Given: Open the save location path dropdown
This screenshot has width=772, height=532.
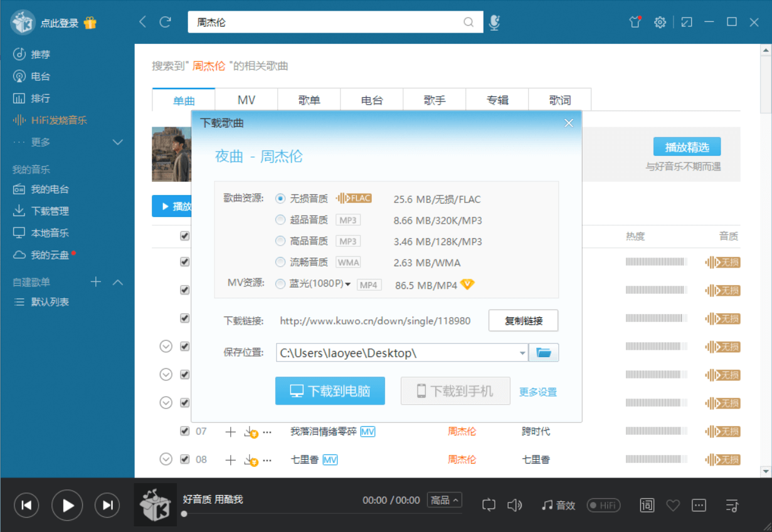Looking at the screenshot, I should pos(522,353).
